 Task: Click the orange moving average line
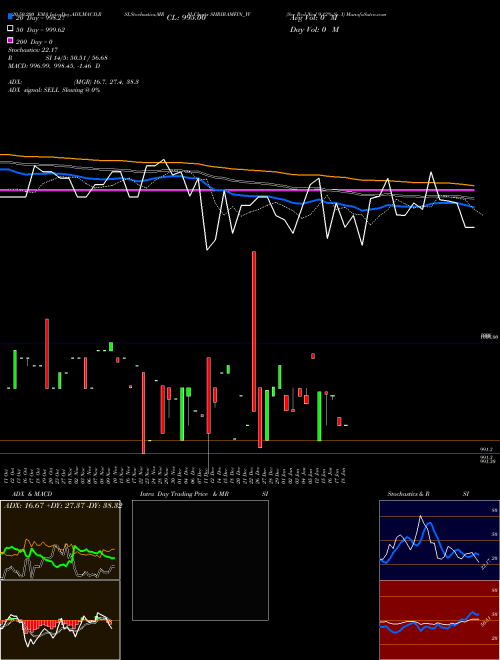tap(237, 170)
